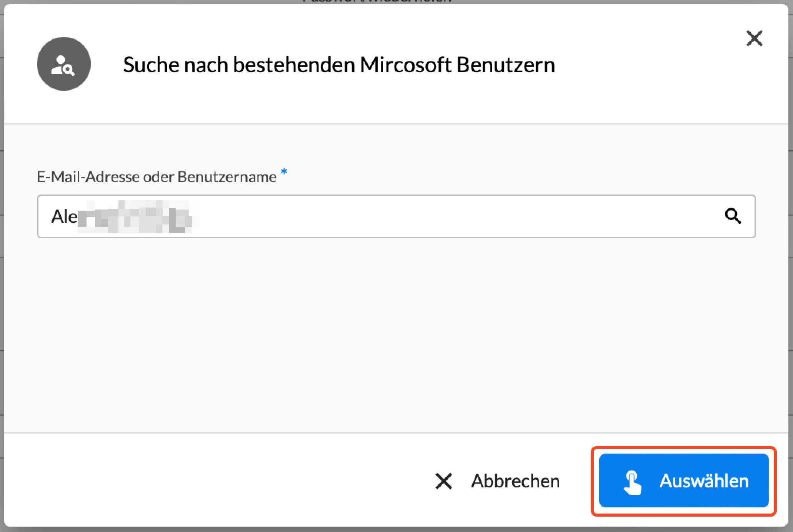Click the user search avatar icon
793x532 pixels.
coord(64,64)
